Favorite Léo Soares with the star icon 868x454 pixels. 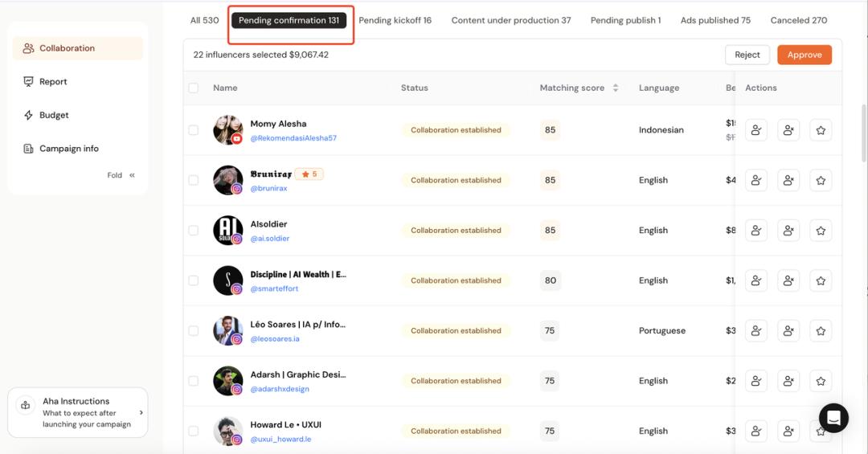821,330
